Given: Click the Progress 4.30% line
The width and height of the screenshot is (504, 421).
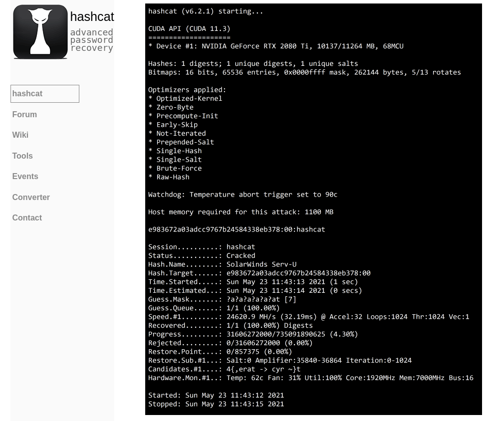Looking at the screenshot, I should tap(253, 334).
